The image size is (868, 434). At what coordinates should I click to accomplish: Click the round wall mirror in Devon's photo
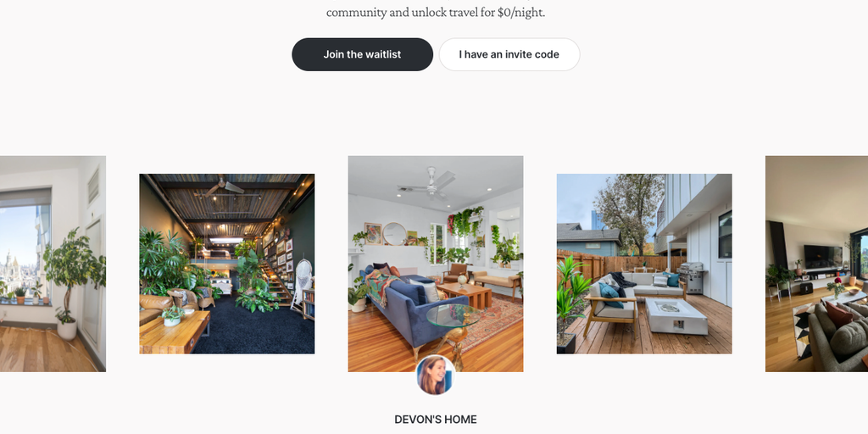coord(394,234)
